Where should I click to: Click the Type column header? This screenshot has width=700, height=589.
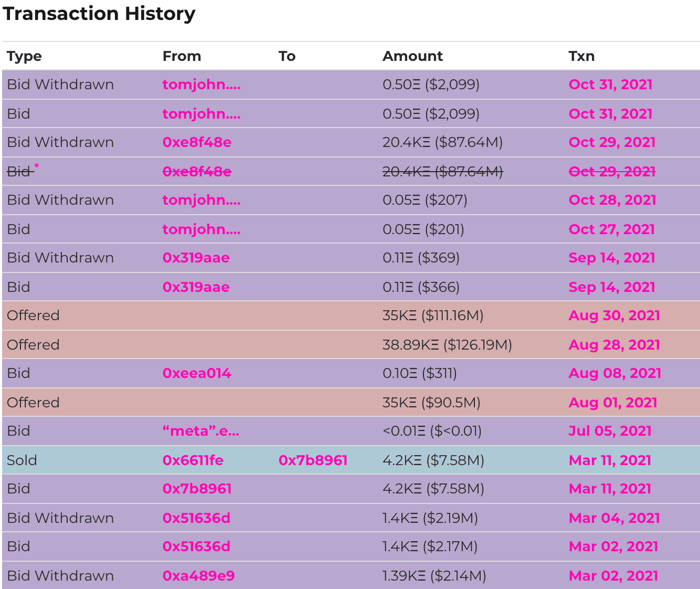pos(24,56)
